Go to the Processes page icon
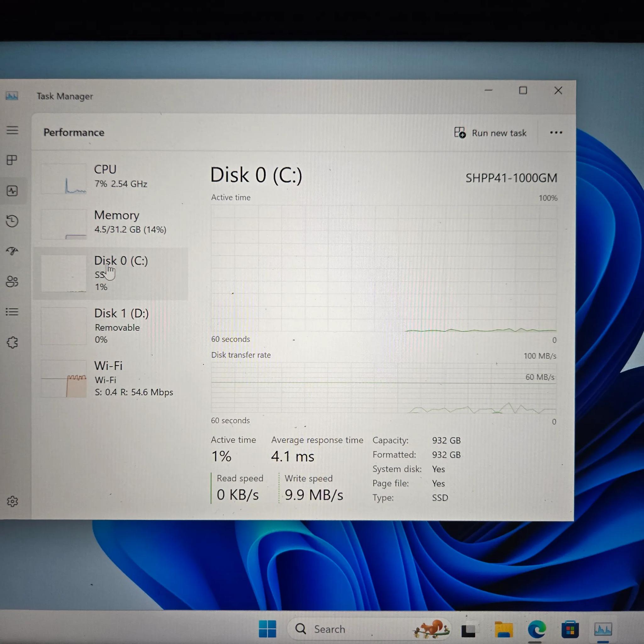The width and height of the screenshot is (644, 644). point(12,160)
